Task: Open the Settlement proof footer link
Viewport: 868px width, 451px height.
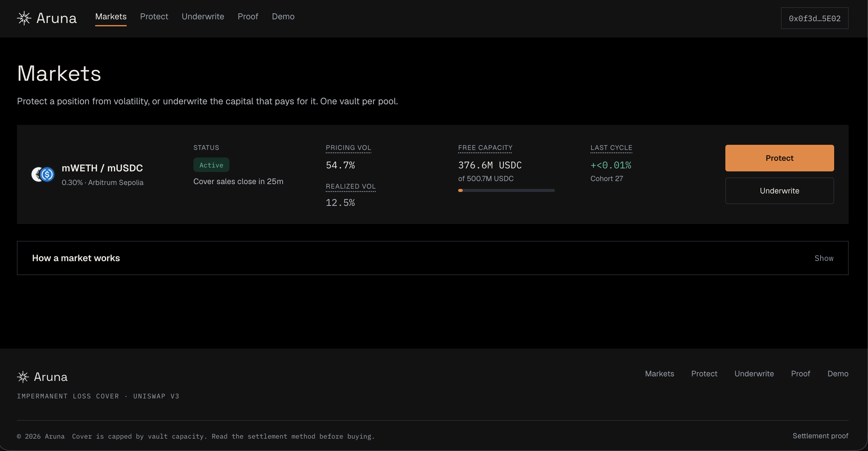Action: click(x=820, y=436)
